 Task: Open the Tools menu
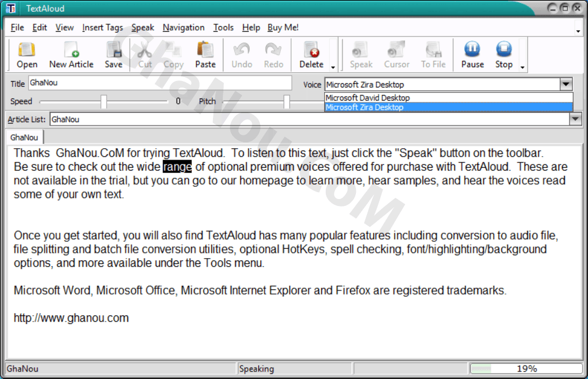click(x=223, y=27)
